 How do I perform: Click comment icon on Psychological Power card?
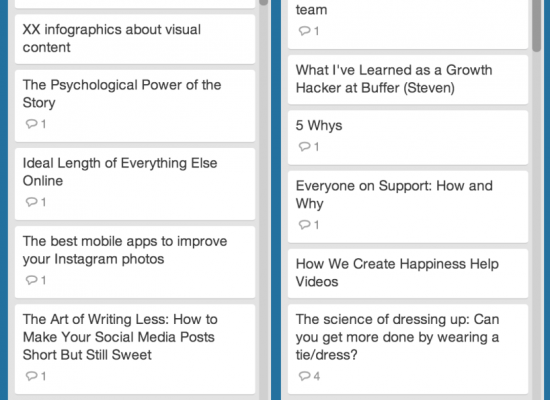tap(31, 124)
